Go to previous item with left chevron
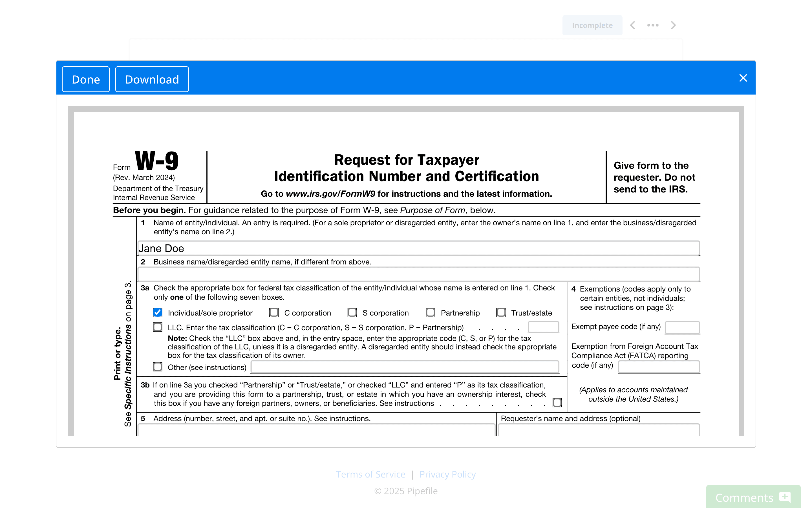 pos(632,25)
